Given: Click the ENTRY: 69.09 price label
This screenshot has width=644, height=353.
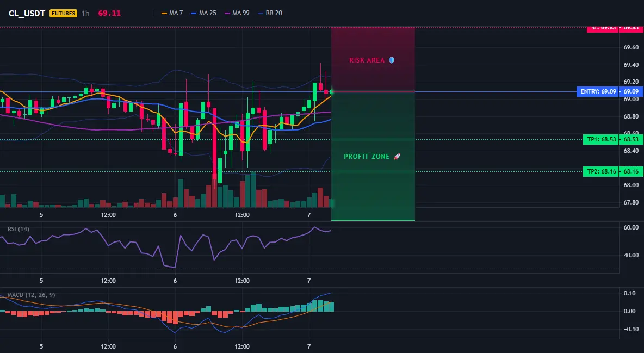Looking at the screenshot, I should (598, 91).
